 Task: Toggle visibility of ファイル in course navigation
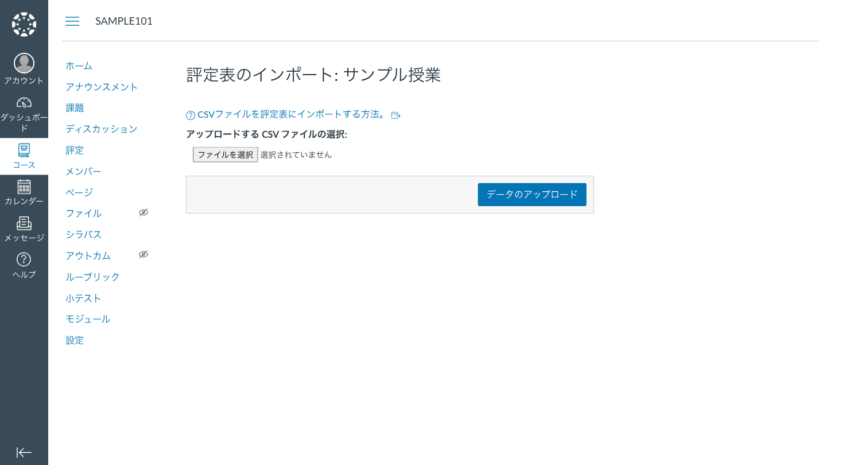144,212
